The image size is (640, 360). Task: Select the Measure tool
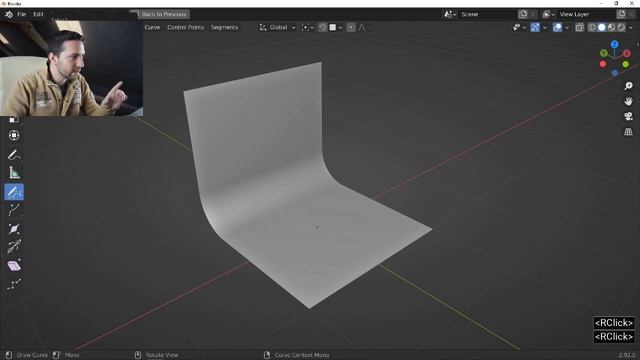click(x=14, y=173)
